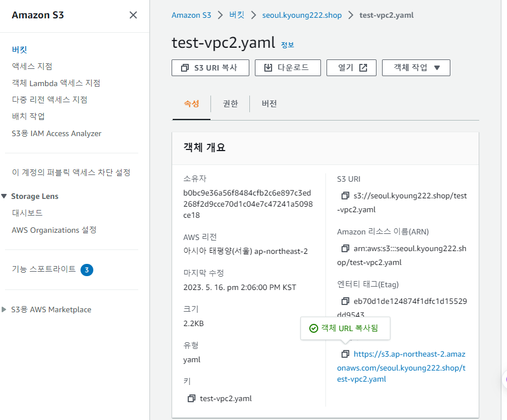The height and width of the screenshot is (420, 507).
Task: Open 배치 작업 in the sidebar
Action: point(28,116)
